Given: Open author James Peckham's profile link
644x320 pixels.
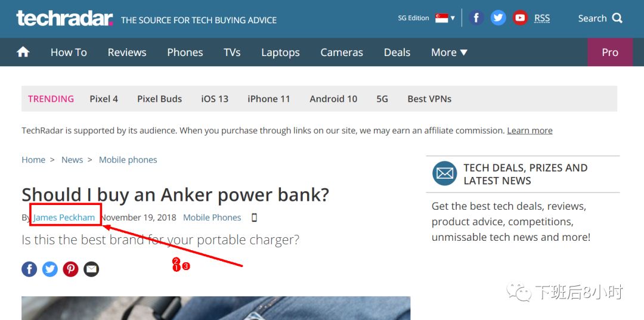Looking at the screenshot, I should pyautogui.click(x=64, y=218).
